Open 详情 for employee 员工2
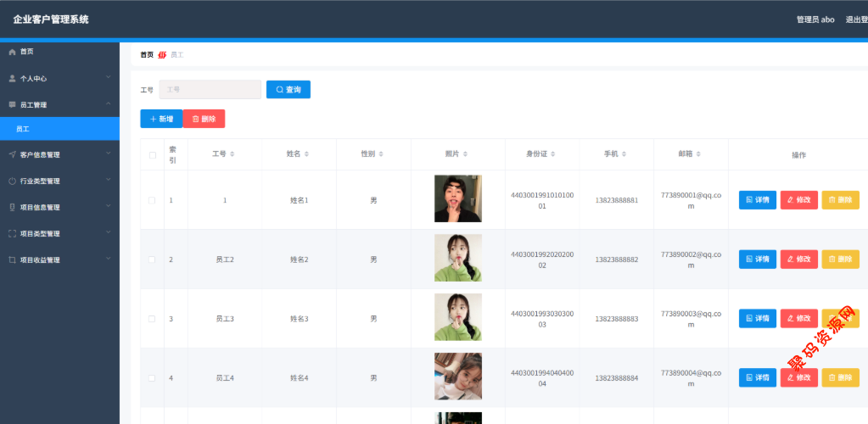Viewport: 868px width, 424px height. tap(757, 259)
